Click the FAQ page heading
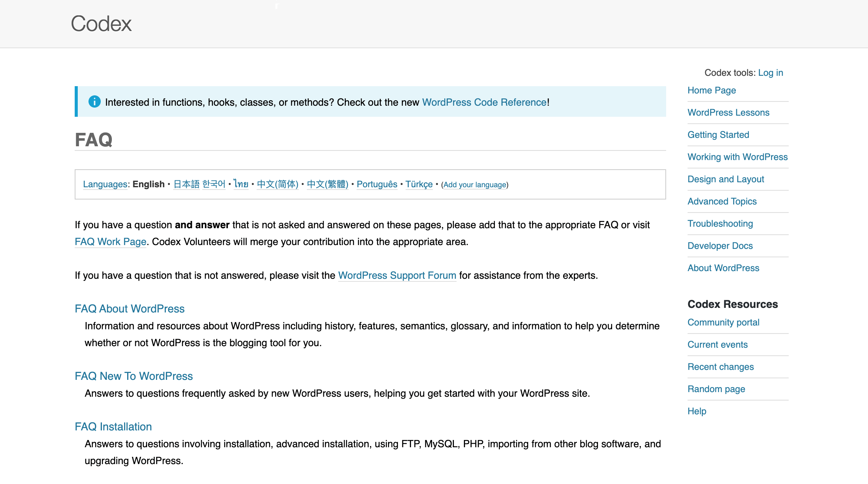868x484 pixels. coord(93,139)
